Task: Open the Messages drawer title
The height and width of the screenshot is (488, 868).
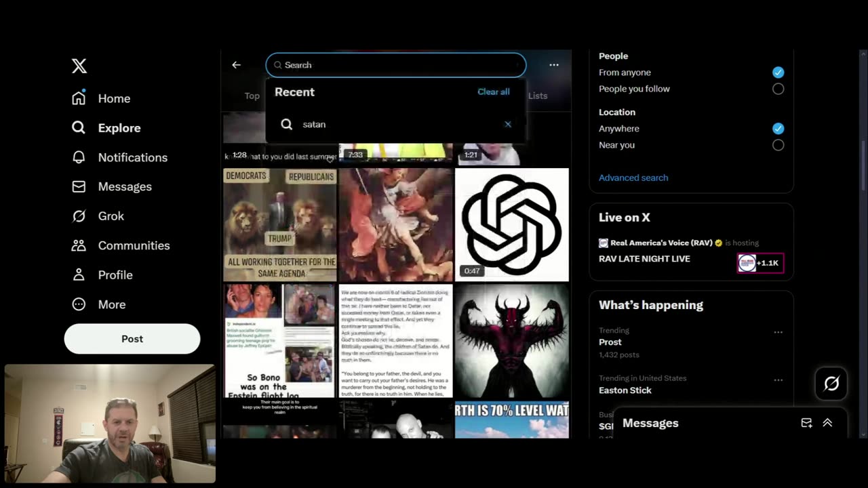Action: click(650, 423)
